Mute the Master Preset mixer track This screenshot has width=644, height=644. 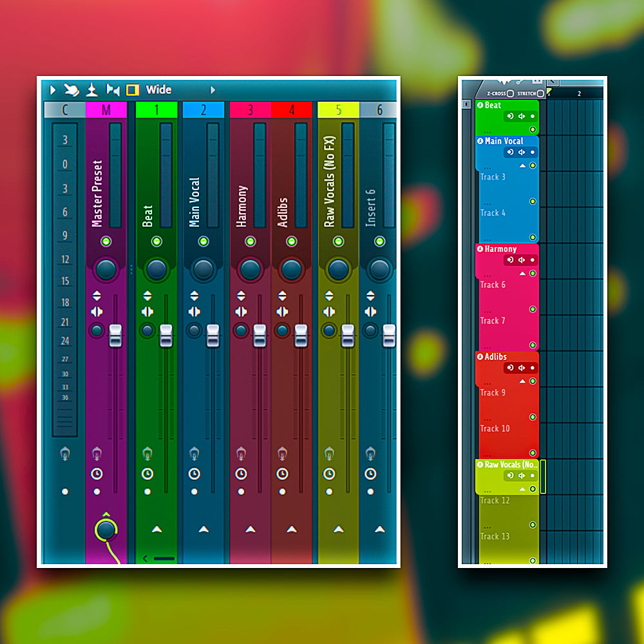[106, 241]
